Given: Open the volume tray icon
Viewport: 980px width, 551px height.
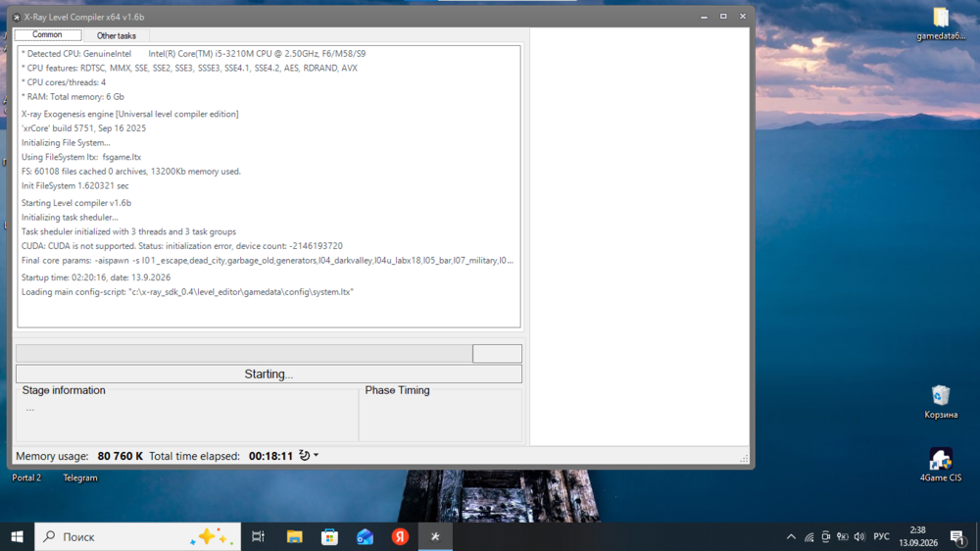Looking at the screenshot, I should 860,536.
